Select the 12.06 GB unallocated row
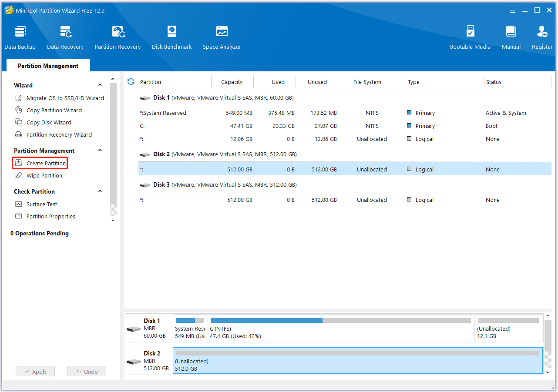This screenshot has width=558, height=392. 345,139
